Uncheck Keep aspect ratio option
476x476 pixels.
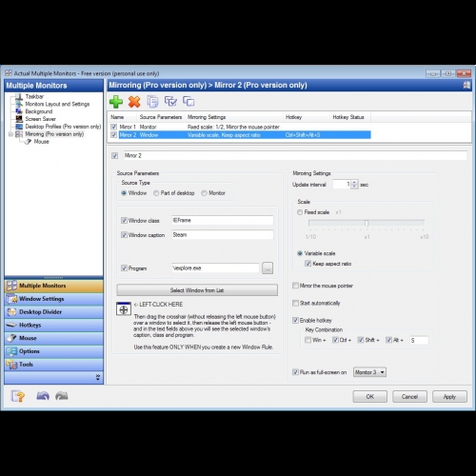[x=307, y=264]
